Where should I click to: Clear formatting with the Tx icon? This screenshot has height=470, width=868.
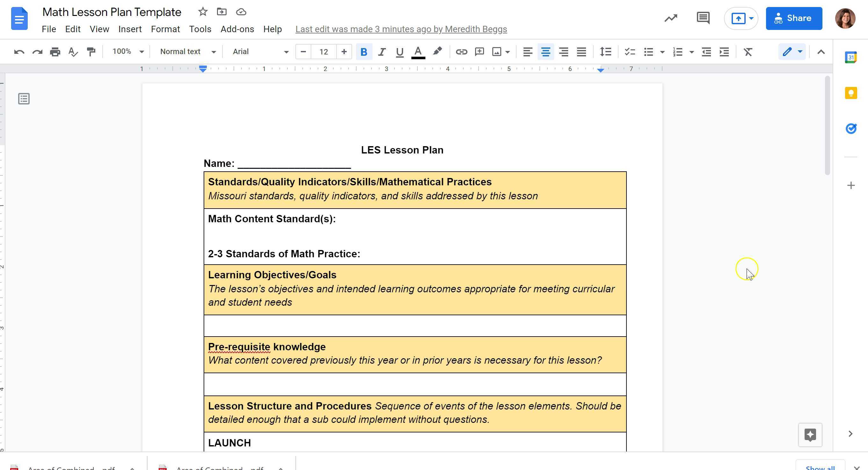coord(748,52)
